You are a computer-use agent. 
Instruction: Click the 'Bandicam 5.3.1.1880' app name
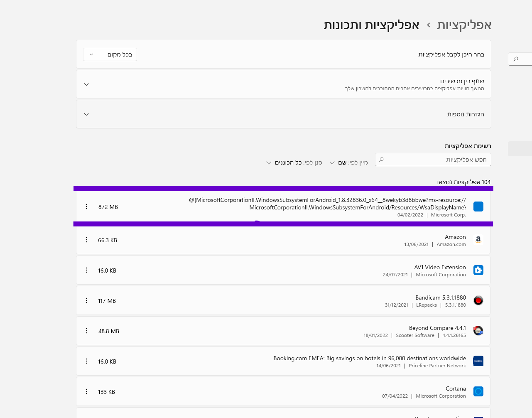[441, 298]
